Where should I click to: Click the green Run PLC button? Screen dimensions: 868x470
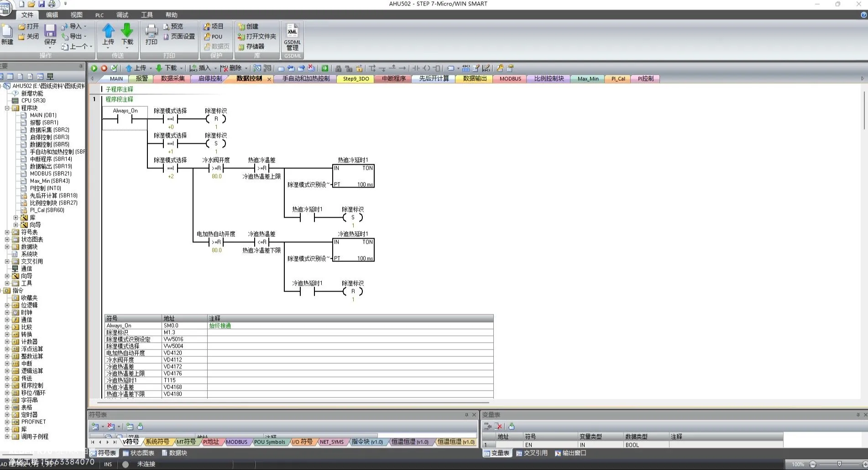pyautogui.click(x=94, y=68)
